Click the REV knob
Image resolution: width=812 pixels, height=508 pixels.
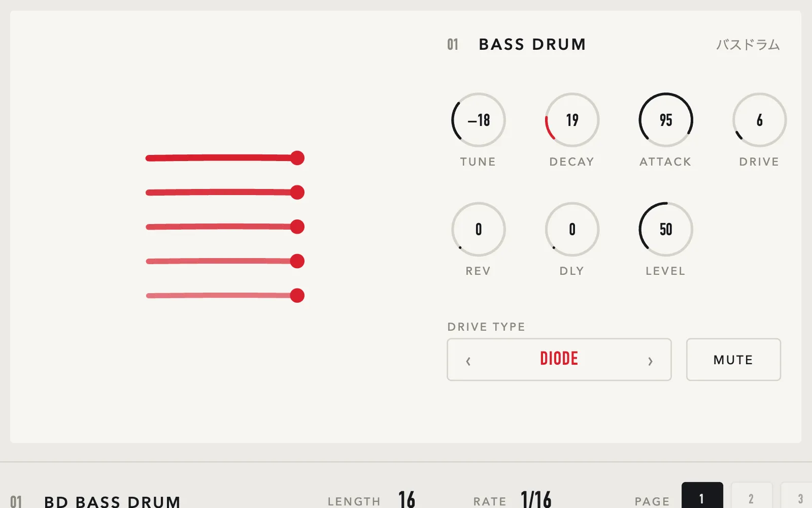[x=478, y=229]
